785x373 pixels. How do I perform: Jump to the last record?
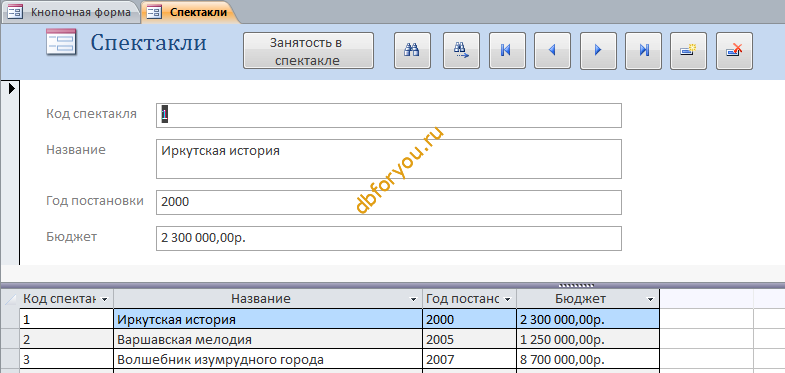643,50
